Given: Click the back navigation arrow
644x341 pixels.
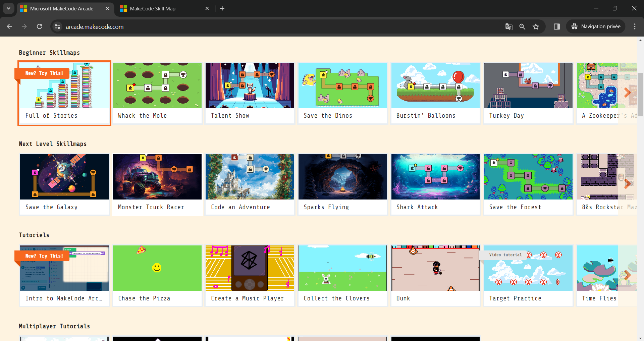Looking at the screenshot, I should click(x=9, y=26).
